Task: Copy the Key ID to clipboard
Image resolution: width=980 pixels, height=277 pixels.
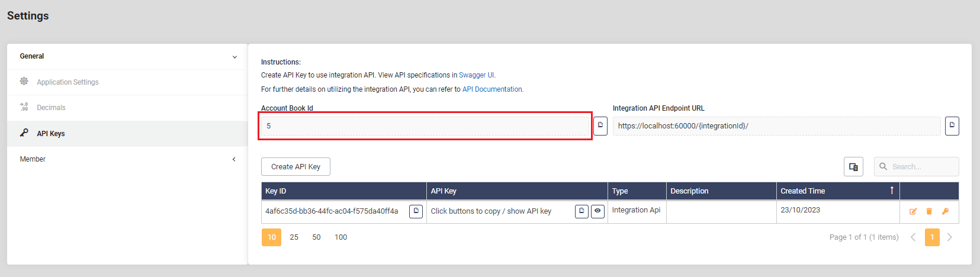Action: click(x=416, y=211)
